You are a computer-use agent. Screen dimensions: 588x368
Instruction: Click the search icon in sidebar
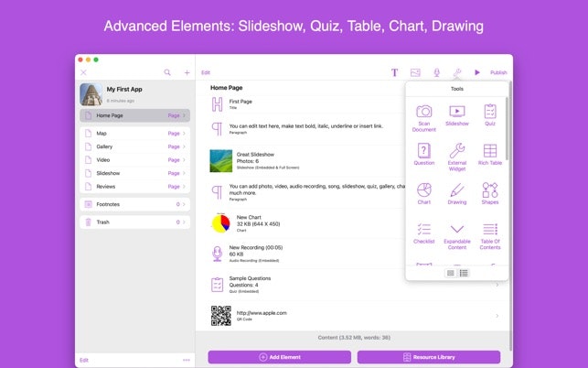[x=167, y=72]
